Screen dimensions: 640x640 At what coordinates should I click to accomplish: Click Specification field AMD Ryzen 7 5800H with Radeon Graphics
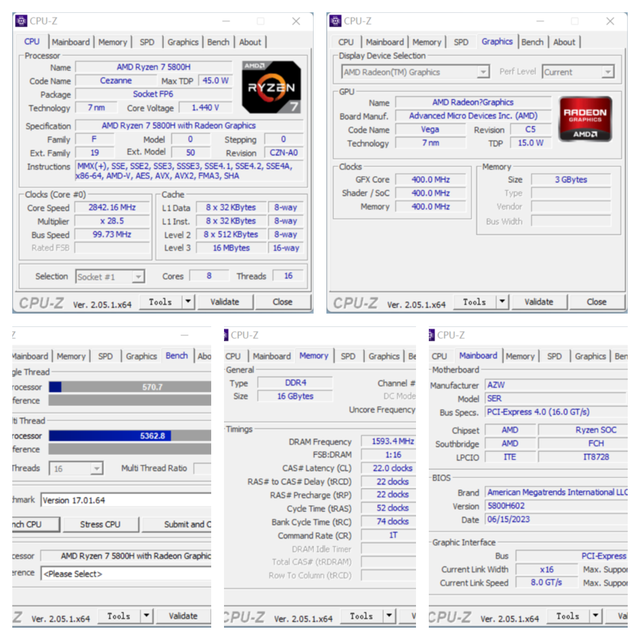189,126
